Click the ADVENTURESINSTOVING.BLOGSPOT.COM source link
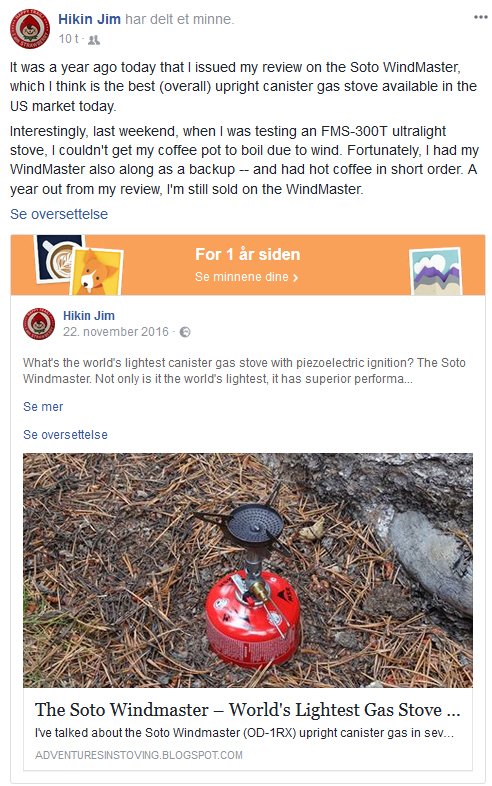Viewport: 492px width, 786px height. click(138, 755)
